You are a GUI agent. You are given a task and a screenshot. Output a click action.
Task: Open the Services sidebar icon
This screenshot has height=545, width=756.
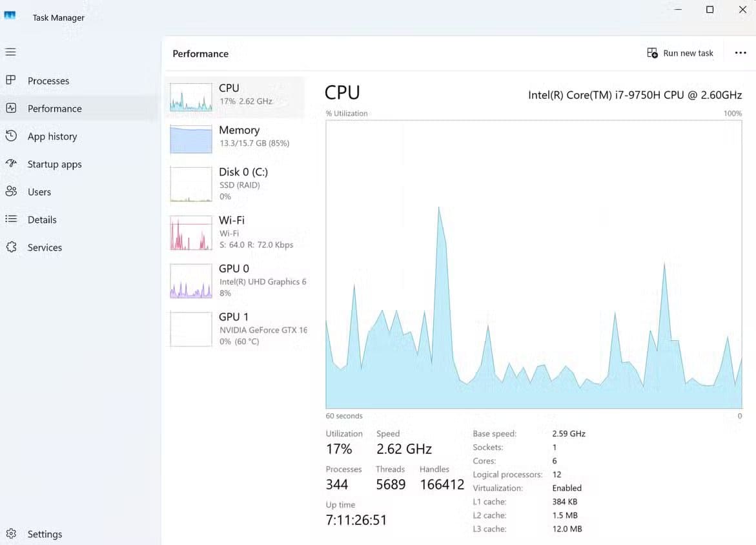click(11, 247)
